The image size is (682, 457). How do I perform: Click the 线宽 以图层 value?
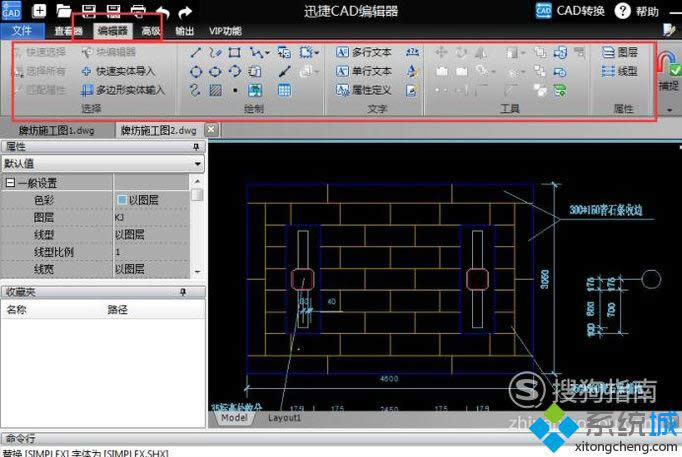[152, 269]
